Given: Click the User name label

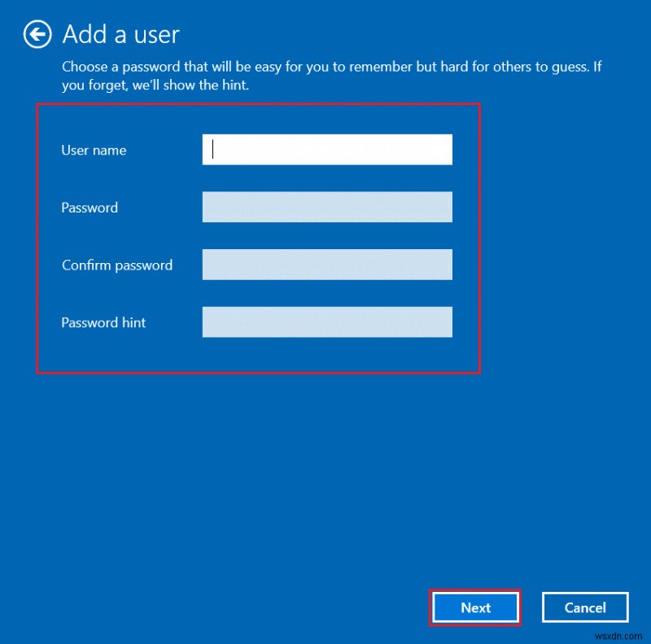Looking at the screenshot, I should [x=94, y=150].
